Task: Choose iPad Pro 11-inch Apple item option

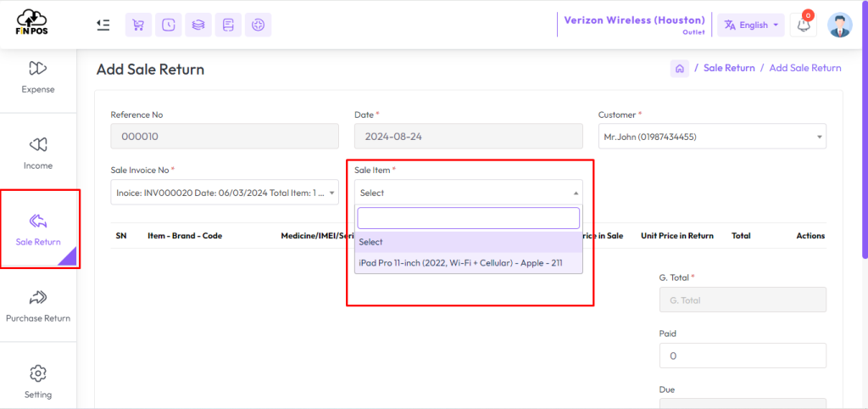Action: [x=468, y=263]
